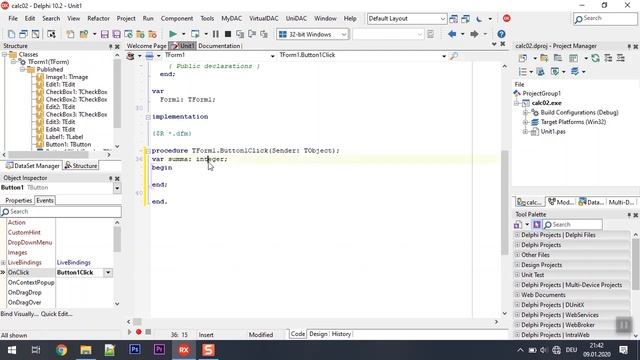Viewport: 640px width, 360px height.
Task: Expand Target Platforms (Win32) node
Action: [x=526, y=122]
